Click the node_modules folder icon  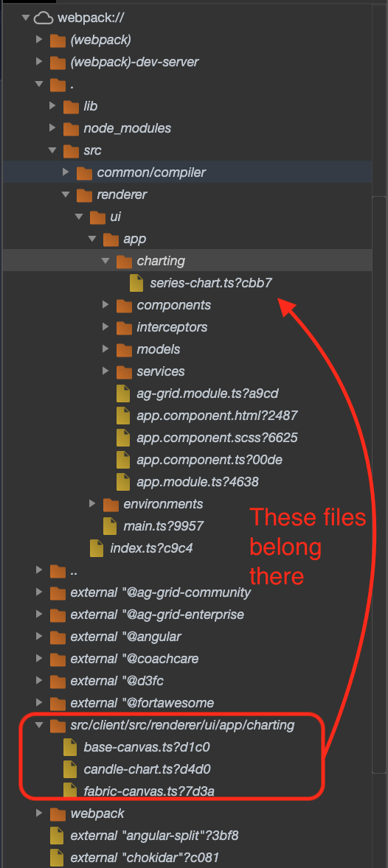[x=71, y=128]
